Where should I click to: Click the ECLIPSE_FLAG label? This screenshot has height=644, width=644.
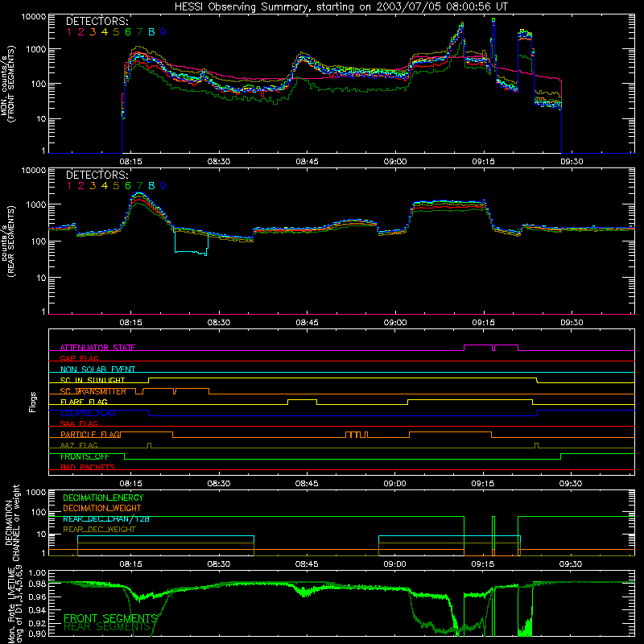(x=88, y=413)
